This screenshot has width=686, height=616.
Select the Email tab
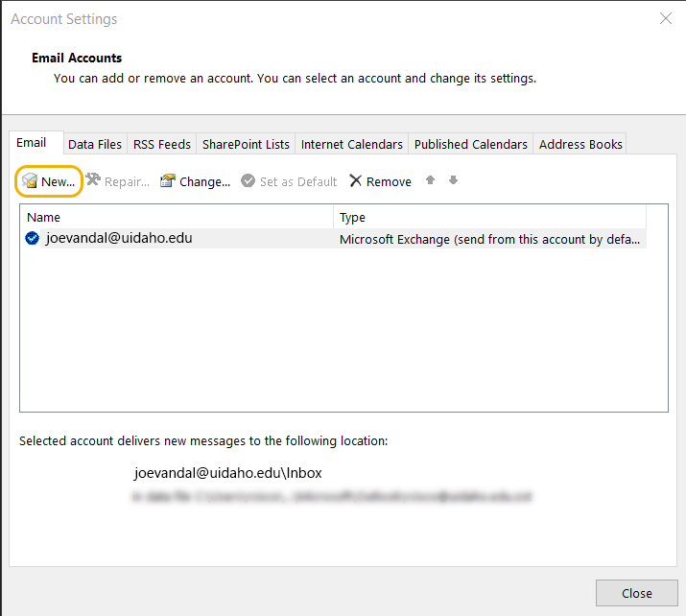click(x=32, y=143)
